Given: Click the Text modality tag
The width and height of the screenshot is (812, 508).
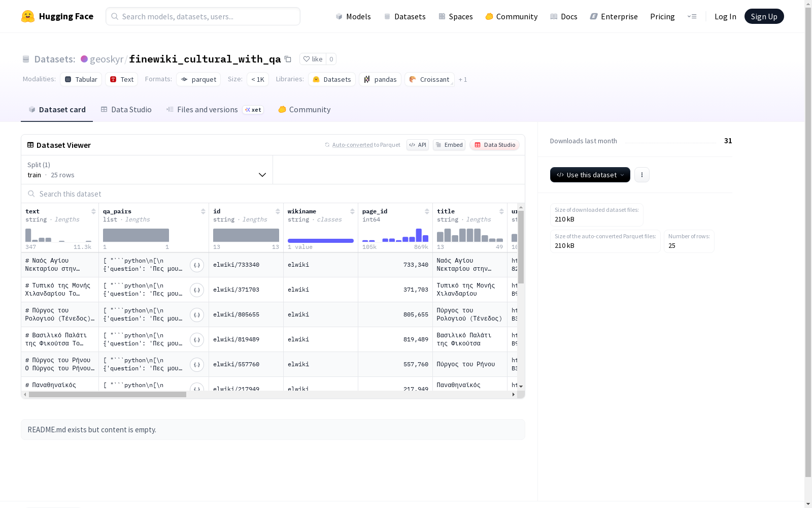Looking at the screenshot, I should [122, 79].
